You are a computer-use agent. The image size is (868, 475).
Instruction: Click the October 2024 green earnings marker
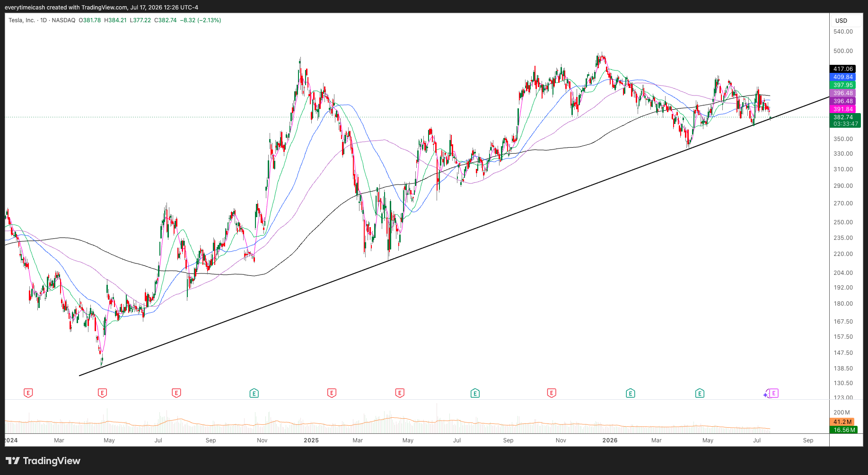[254, 393]
